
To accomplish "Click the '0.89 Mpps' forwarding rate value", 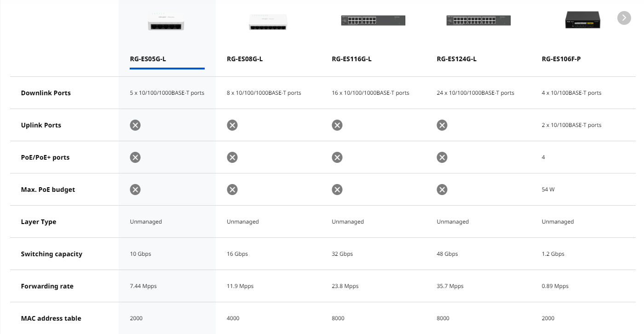I will (x=555, y=286).
